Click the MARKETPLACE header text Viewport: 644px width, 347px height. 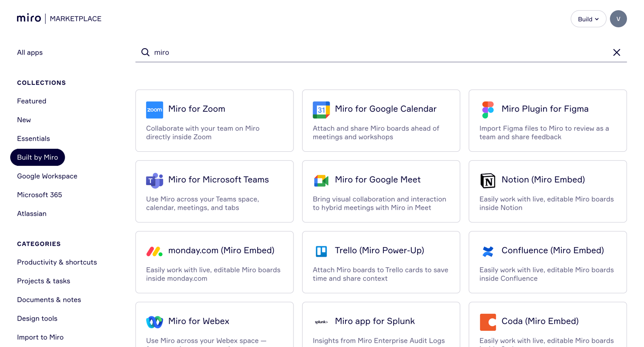[75, 19]
